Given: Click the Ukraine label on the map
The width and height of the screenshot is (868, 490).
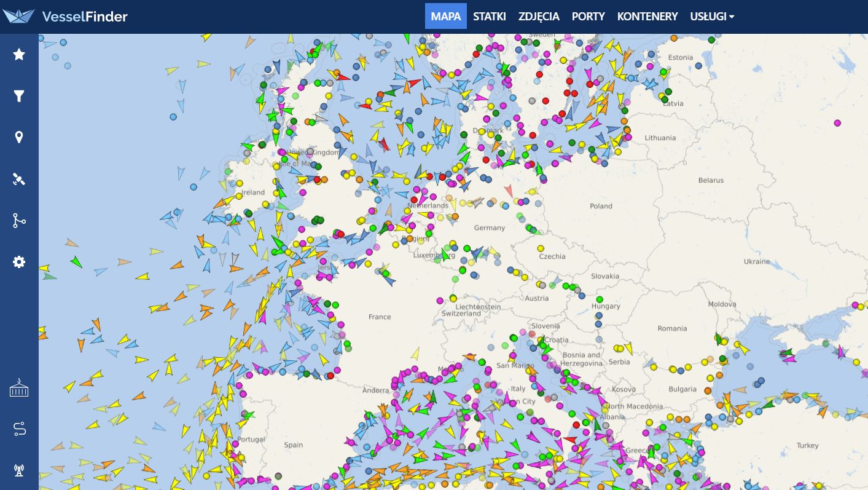Looking at the screenshot, I should coord(757,261).
